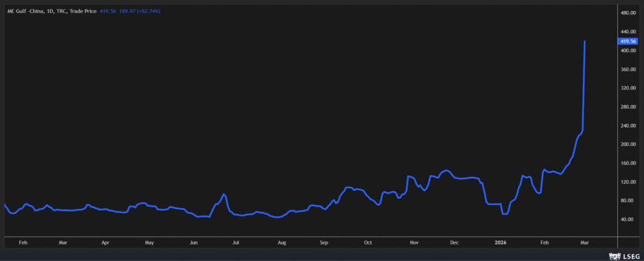Click the Oct label on time axis
This screenshot has width=644, height=261.
(x=368, y=242)
